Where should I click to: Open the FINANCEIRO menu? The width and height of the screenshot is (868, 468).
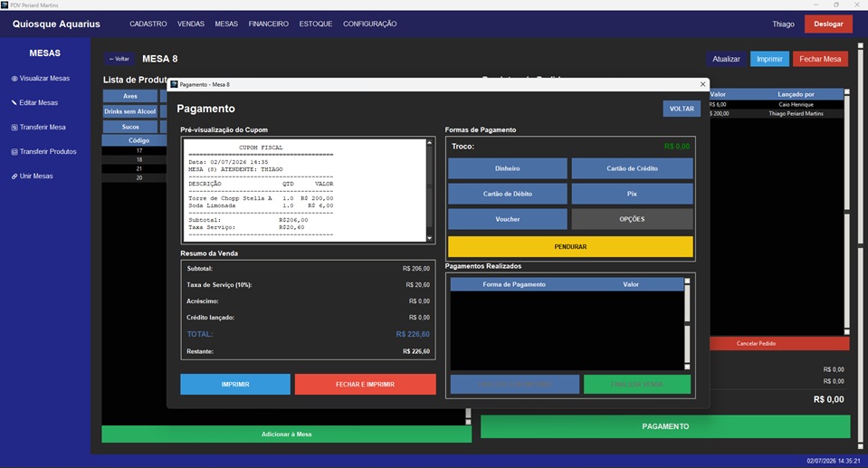269,24
